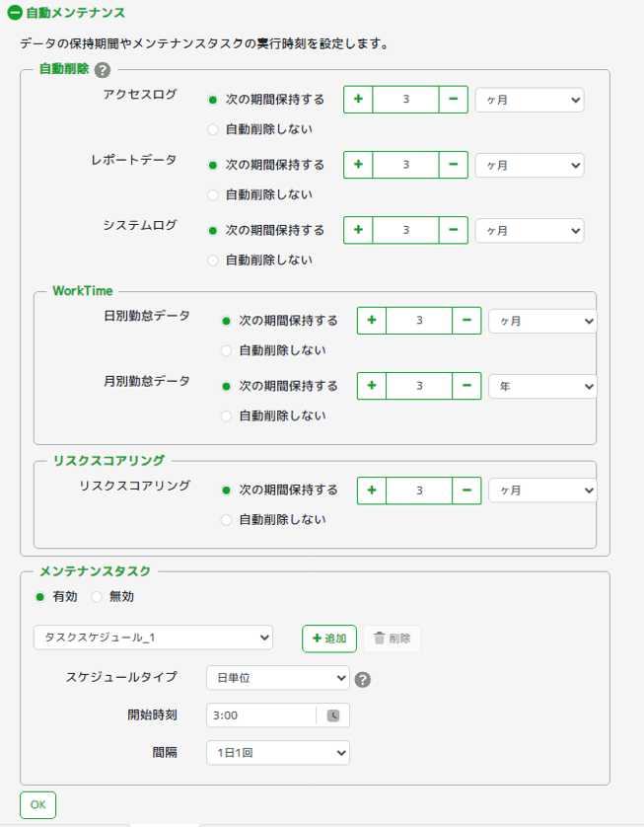
Task: Click the 自動メンテナンス section heading
Action: 75,13
